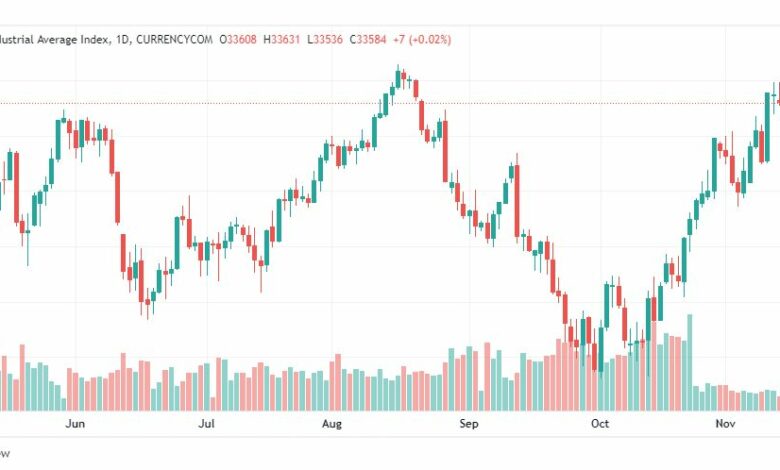This screenshot has width=780, height=470.
Task: Click the highest green candle at the mid-August peak
Action: click(397, 78)
